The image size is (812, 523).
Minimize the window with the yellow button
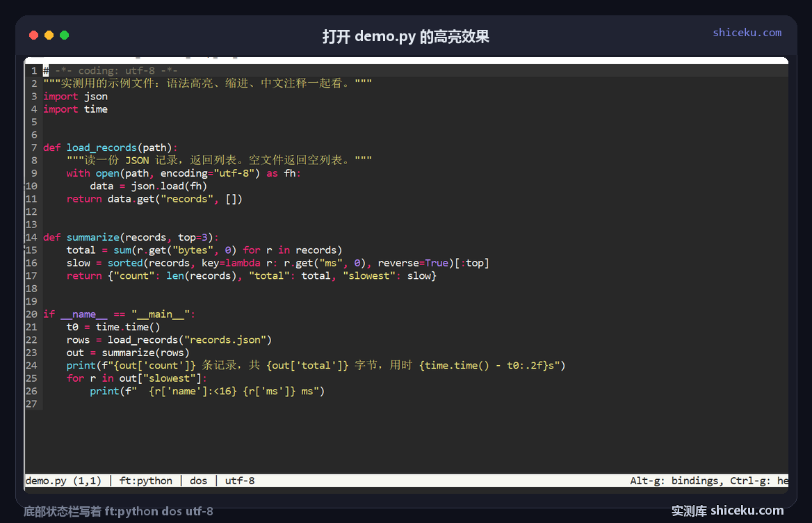[49, 35]
